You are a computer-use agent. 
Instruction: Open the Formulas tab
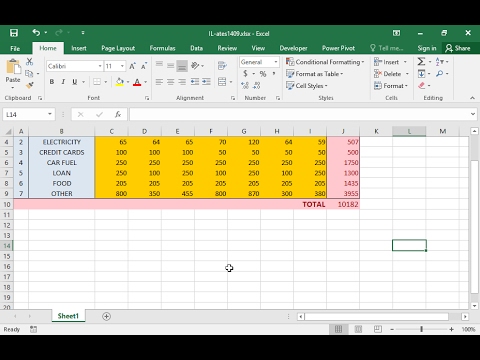coord(162,48)
